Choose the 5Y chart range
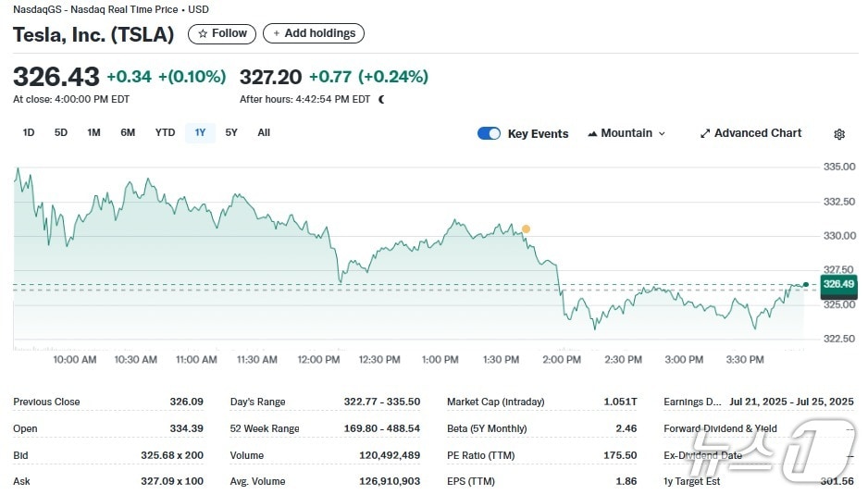The image size is (868, 495). point(231,132)
